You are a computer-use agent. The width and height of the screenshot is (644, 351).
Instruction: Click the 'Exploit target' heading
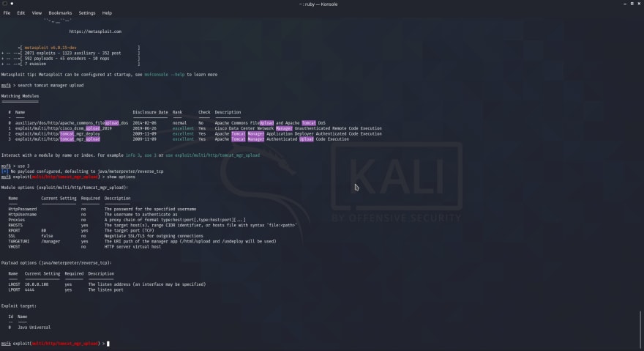(18, 306)
